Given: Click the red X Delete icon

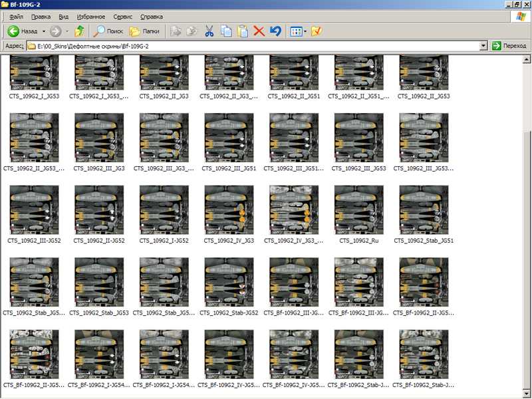Looking at the screenshot, I should coord(259,31).
